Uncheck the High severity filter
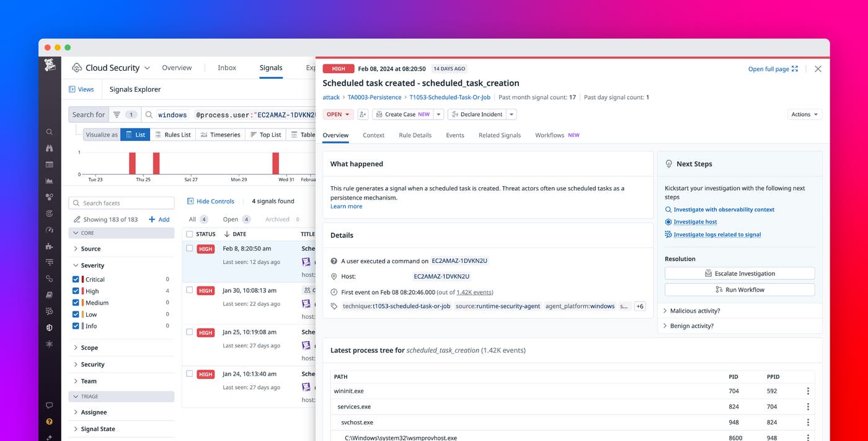The width and height of the screenshot is (868, 441). (x=77, y=290)
